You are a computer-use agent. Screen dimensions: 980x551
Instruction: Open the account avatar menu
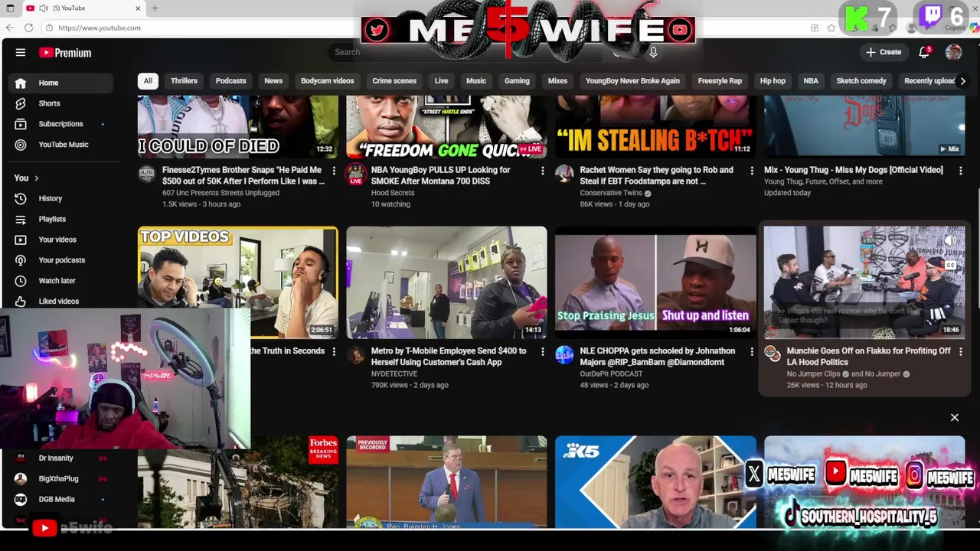953,52
